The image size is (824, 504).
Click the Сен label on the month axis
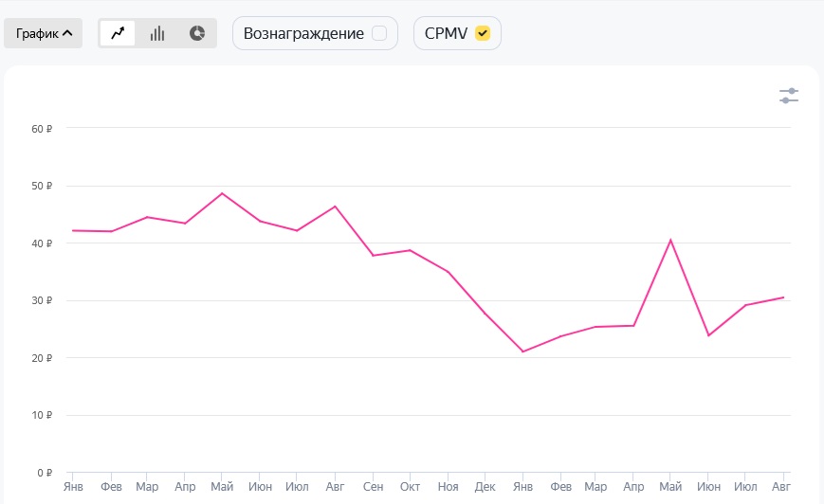pos(373,487)
